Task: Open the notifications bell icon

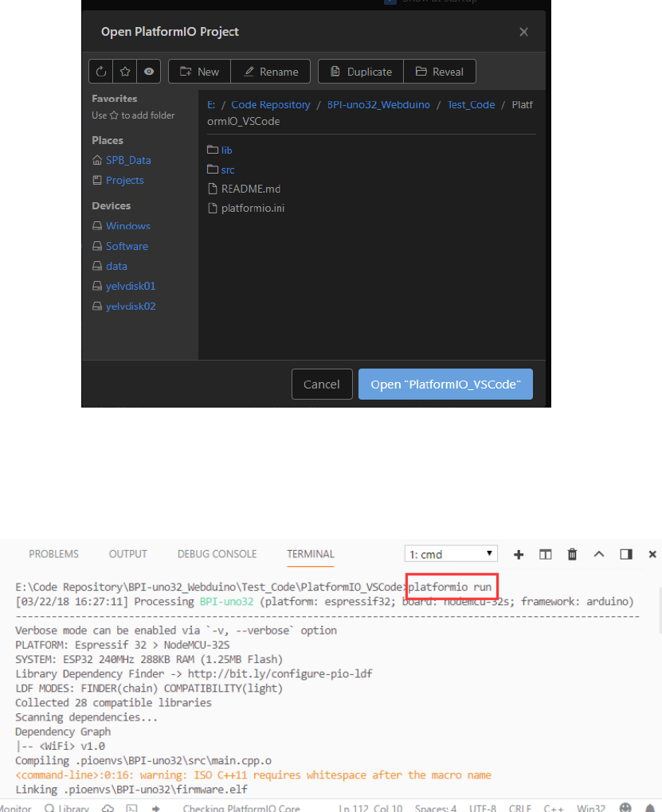Action: [x=650, y=808]
